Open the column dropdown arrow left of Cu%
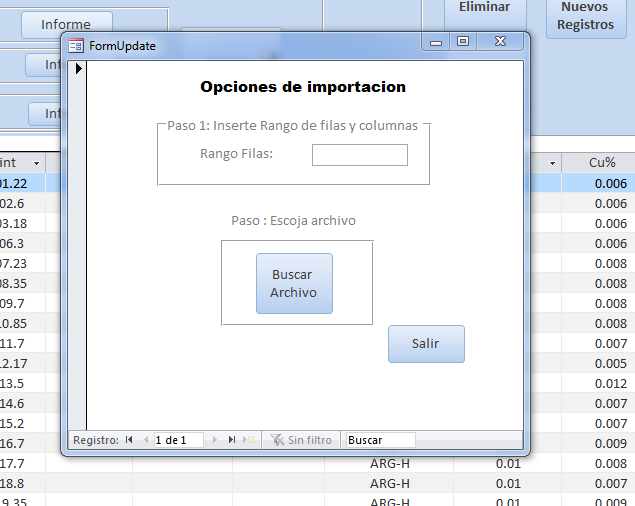Viewport: 635px width, 506px height. click(x=552, y=163)
